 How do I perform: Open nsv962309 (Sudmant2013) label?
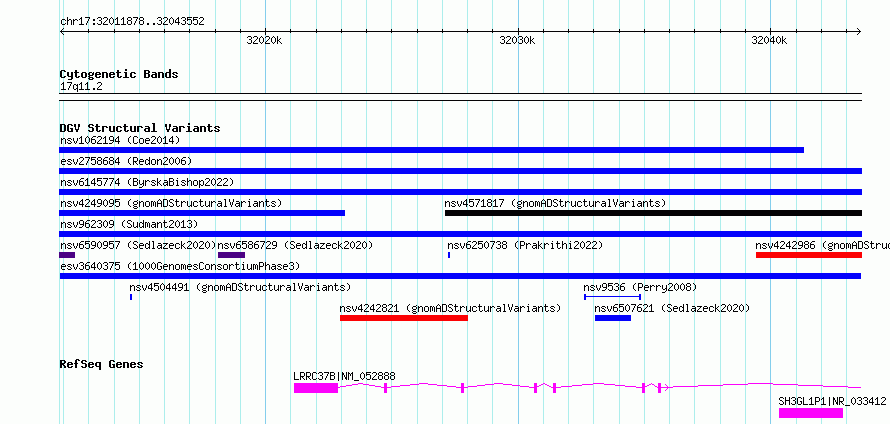(129, 224)
